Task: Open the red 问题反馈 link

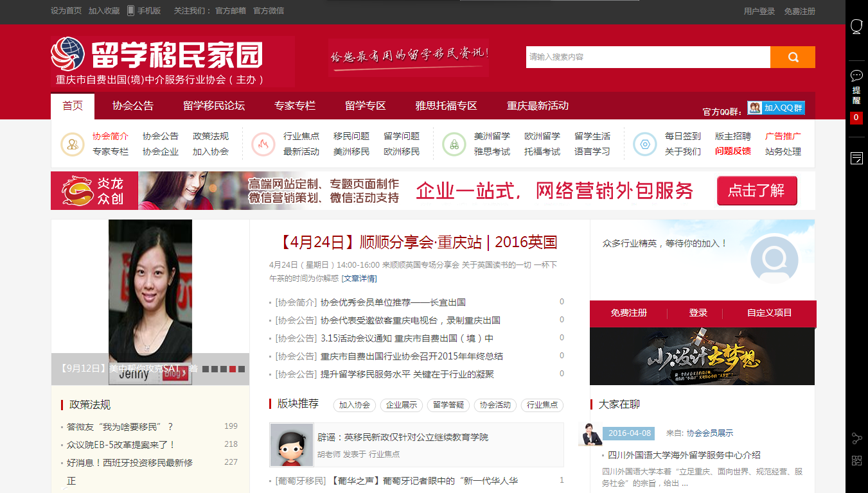Action: pyautogui.click(x=733, y=151)
